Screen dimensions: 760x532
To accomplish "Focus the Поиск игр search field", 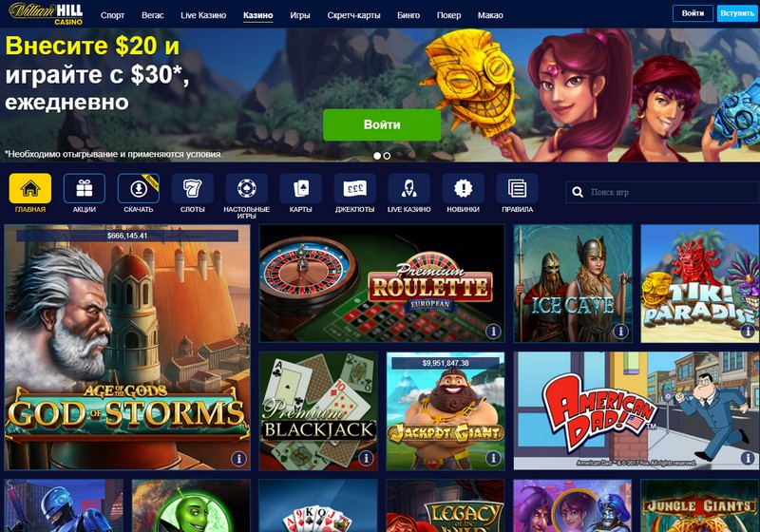I will 662,192.
